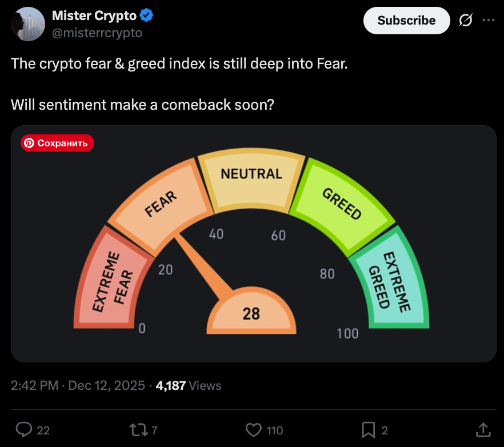Open the Mister Crypto display name
The image size is (504, 447).
click(x=94, y=16)
